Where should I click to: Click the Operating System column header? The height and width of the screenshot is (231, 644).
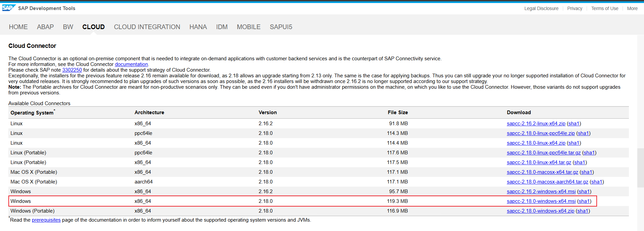click(32, 113)
